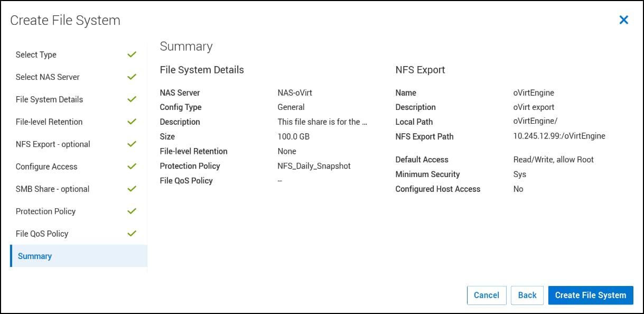The width and height of the screenshot is (644, 314).
Task: Click File-level Retention value None
Action: pos(287,151)
